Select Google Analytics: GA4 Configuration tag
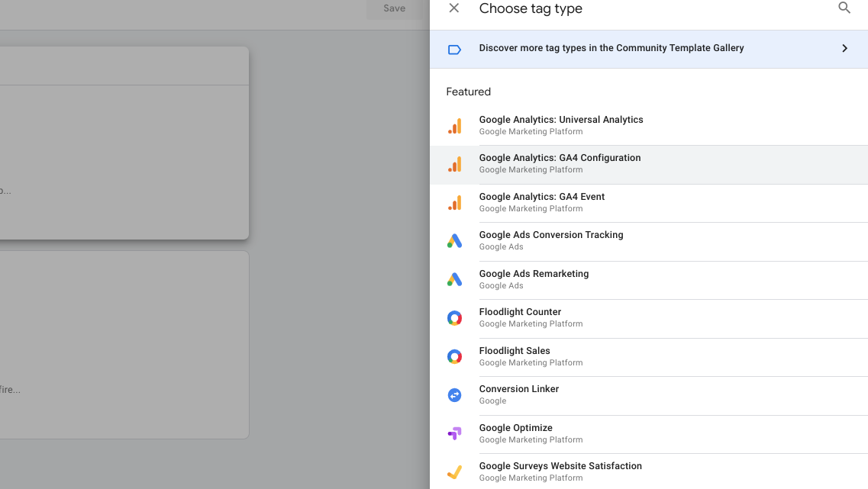Viewport: 868px width, 489px height. [649, 165]
